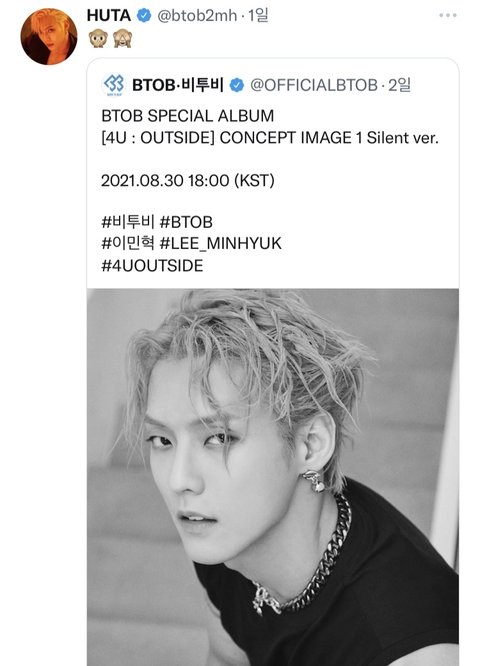480x666 pixels.
Task: Open BTOB's logo avatar in quoted tweet
Action: 114,84
